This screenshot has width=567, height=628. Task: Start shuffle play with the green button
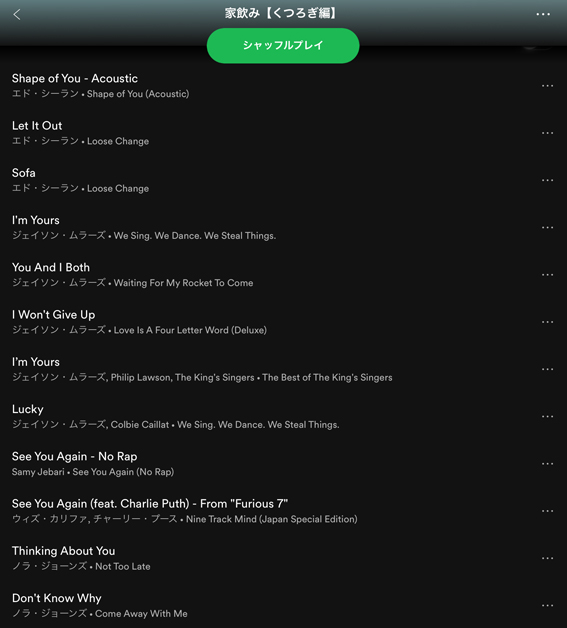[283, 45]
